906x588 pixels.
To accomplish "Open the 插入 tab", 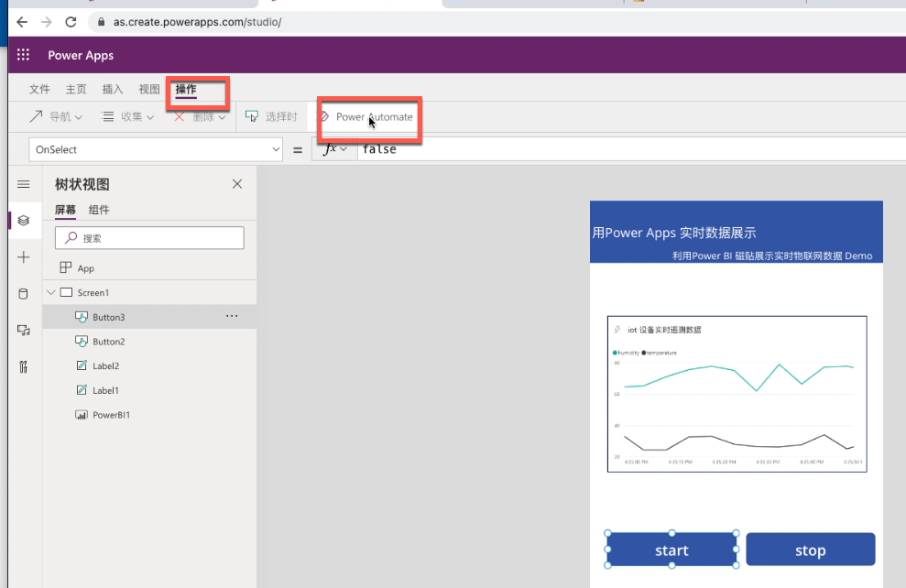I will tap(113, 89).
